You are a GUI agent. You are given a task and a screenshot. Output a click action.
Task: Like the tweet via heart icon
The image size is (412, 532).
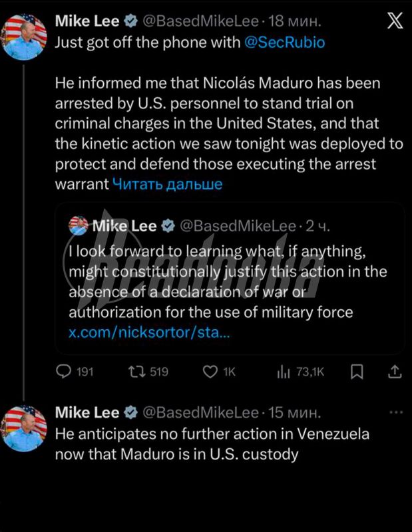(x=210, y=372)
